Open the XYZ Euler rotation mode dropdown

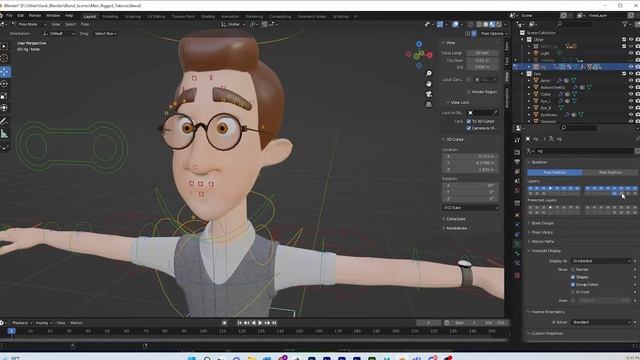click(470, 208)
